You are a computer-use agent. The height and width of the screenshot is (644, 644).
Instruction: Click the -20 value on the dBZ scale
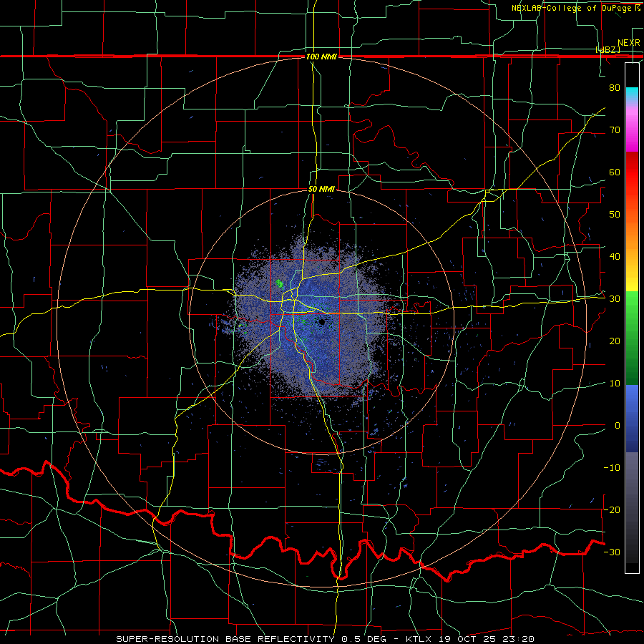[612, 510]
